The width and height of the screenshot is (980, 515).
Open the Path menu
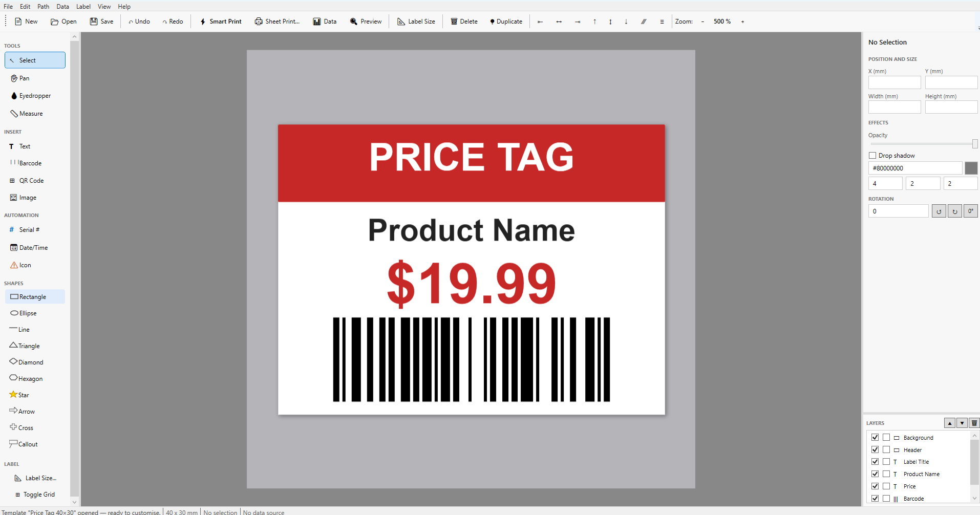(x=44, y=6)
